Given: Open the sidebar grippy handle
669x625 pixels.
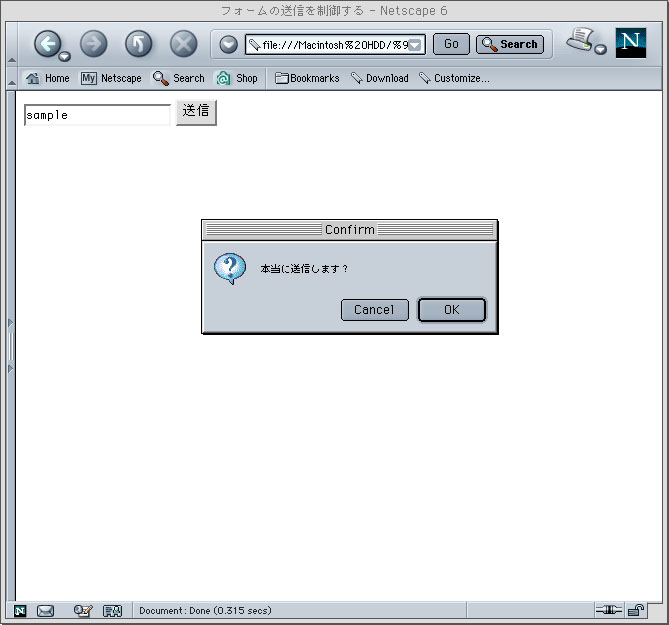Looking at the screenshot, I should click(x=11, y=345).
